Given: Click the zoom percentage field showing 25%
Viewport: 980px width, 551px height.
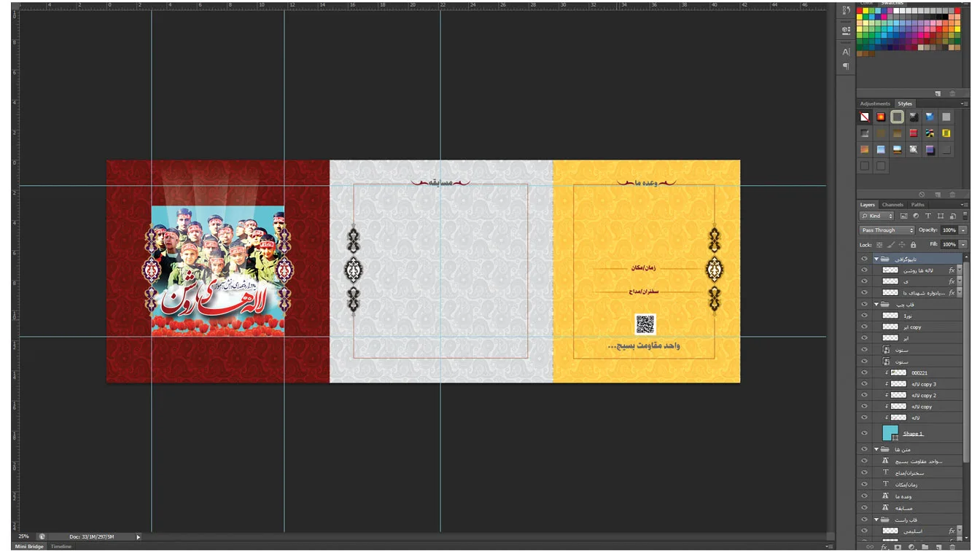Looking at the screenshot, I should (24, 536).
